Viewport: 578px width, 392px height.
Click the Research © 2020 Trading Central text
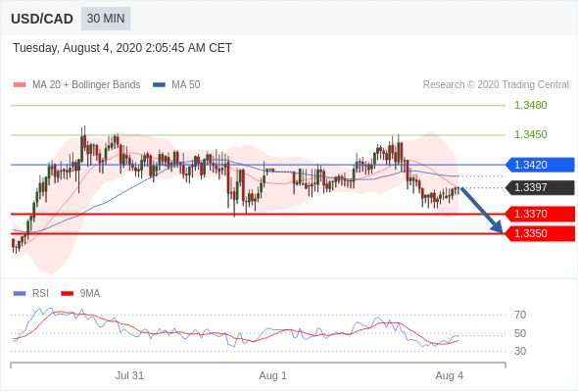[x=496, y=85]
